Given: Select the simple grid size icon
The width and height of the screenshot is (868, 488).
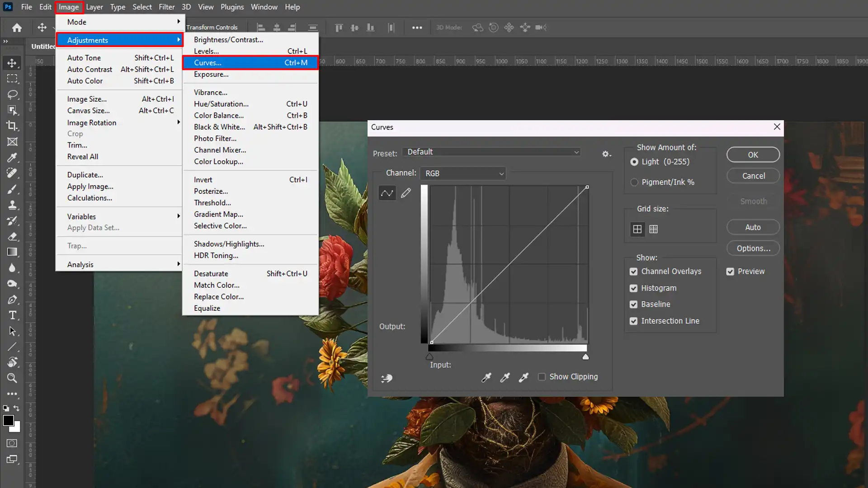Looking at the screenshot, I should pos(637,229).
